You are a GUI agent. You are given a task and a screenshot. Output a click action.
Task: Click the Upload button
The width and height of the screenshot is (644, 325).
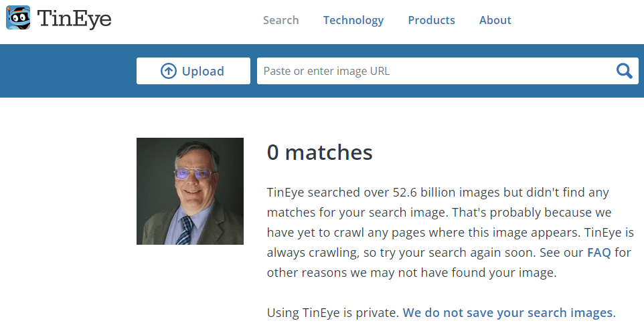[193, 71]
